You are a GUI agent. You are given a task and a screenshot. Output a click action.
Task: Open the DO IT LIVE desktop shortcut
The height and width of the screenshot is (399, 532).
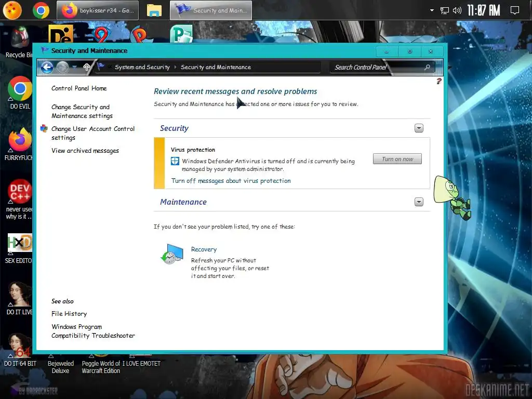(x=19, y=299)
